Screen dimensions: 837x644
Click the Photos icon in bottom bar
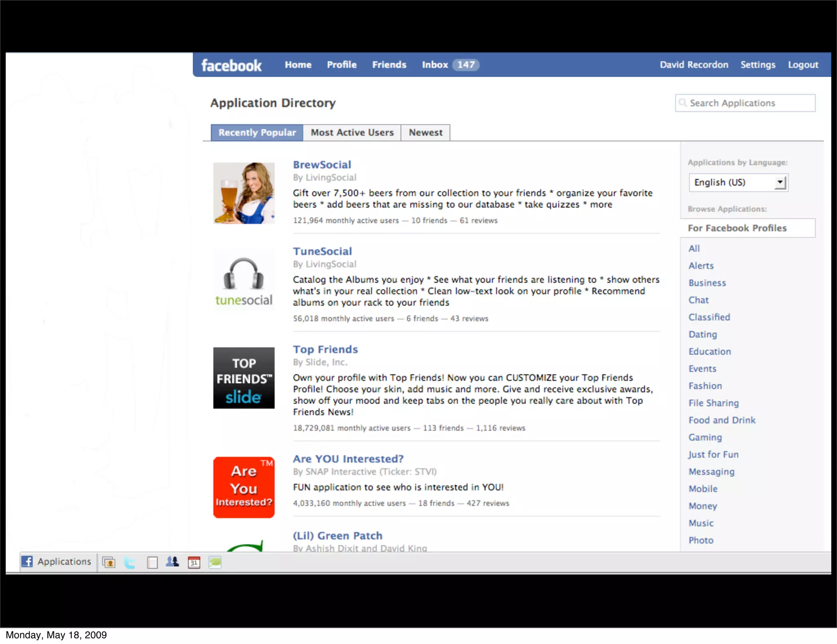109,563
